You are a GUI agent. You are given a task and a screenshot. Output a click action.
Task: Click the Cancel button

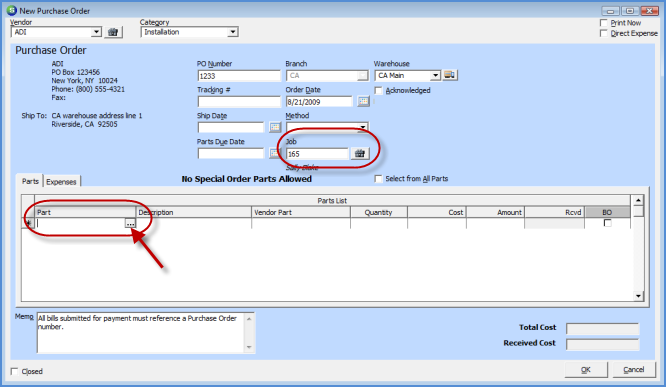634,370
